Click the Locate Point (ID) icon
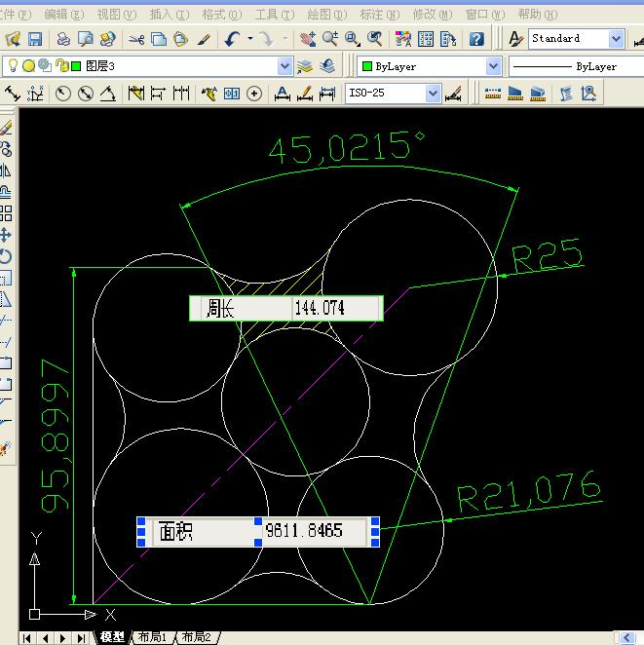The width and height of the screenshot is (644, 645). coord(588,94)
